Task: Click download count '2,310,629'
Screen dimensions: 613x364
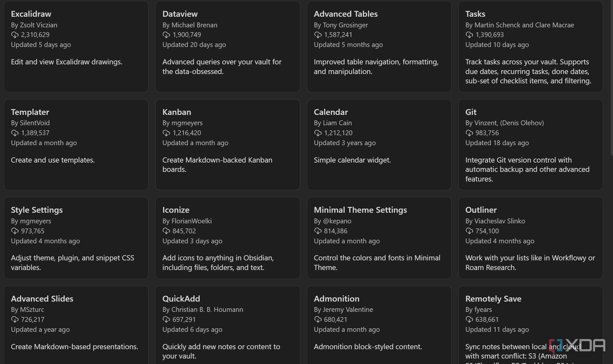Action: pyautogui.click(x=35, y=35)
